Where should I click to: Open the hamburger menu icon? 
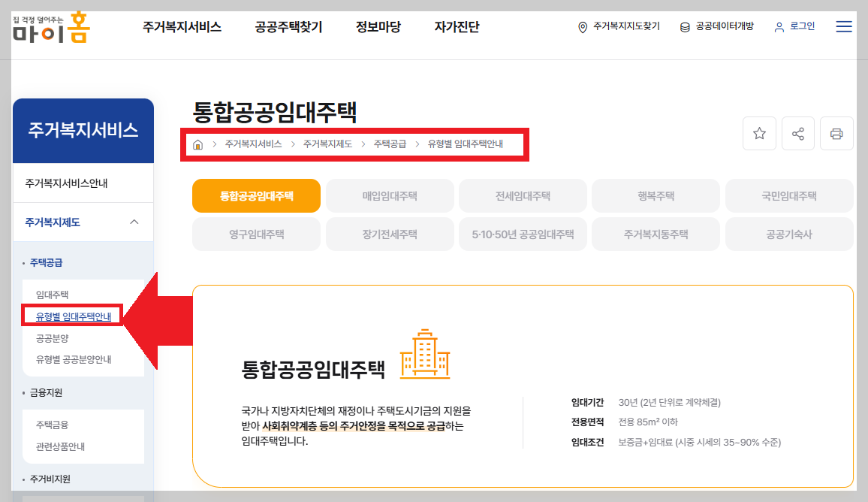coord(844,26)
